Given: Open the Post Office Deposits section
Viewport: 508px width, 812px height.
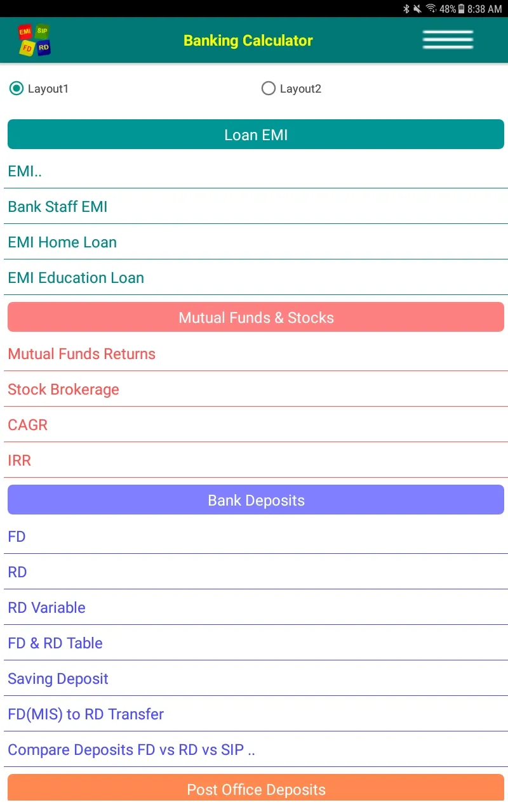Looking at the screenshot, I should pos(255,789).
